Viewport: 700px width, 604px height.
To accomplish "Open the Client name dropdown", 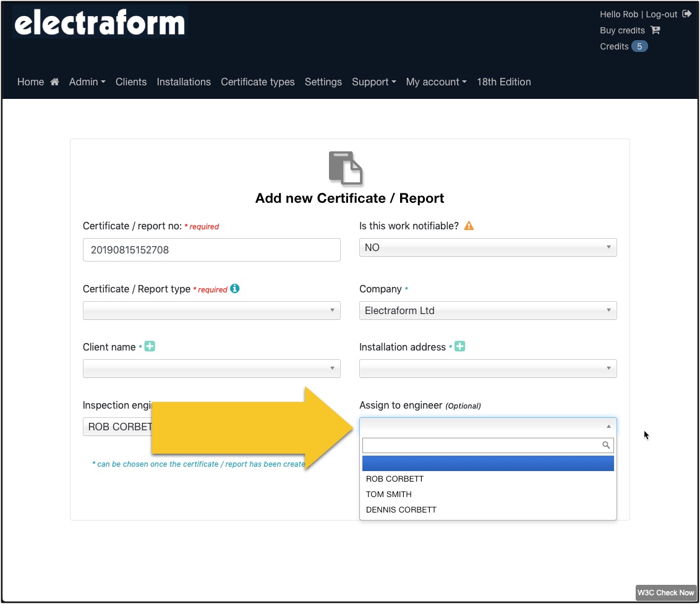I will pos(211,368).
